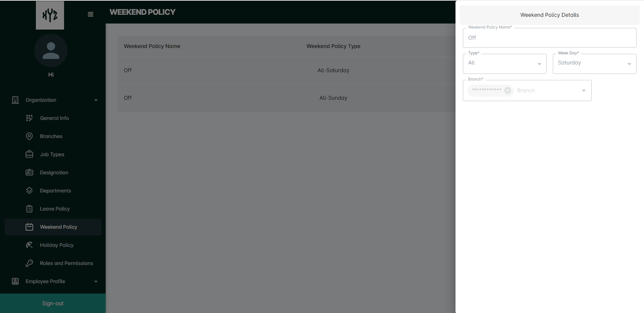This screenshot has width=644, height=313.
Task: Collapse the Organization menu section
Action: coord(96,100)
